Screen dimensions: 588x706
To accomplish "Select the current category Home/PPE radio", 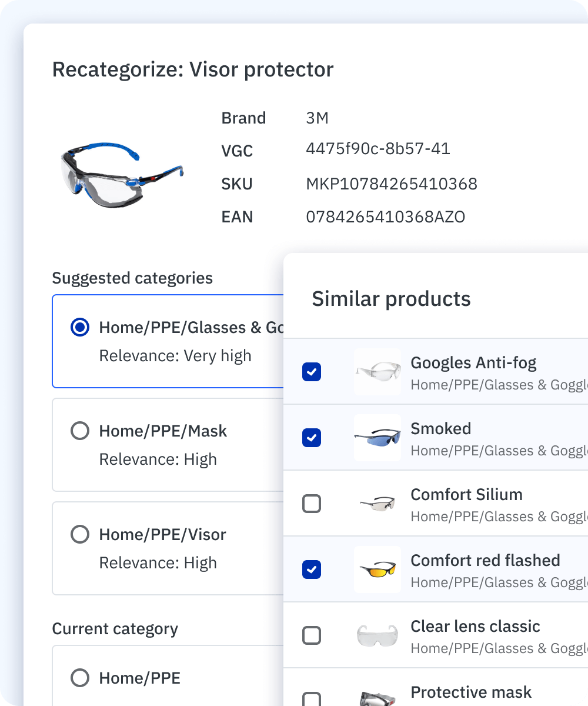I will click(x=80, y=678).
